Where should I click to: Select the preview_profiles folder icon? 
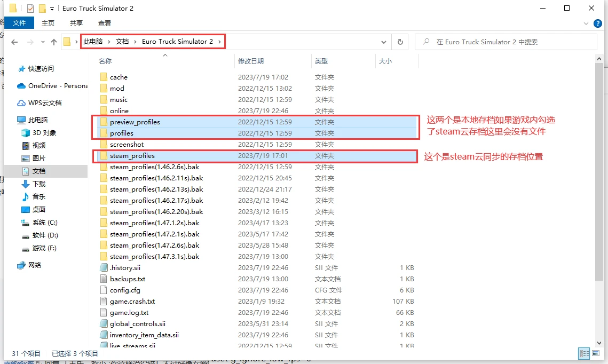tap(104, 122)
